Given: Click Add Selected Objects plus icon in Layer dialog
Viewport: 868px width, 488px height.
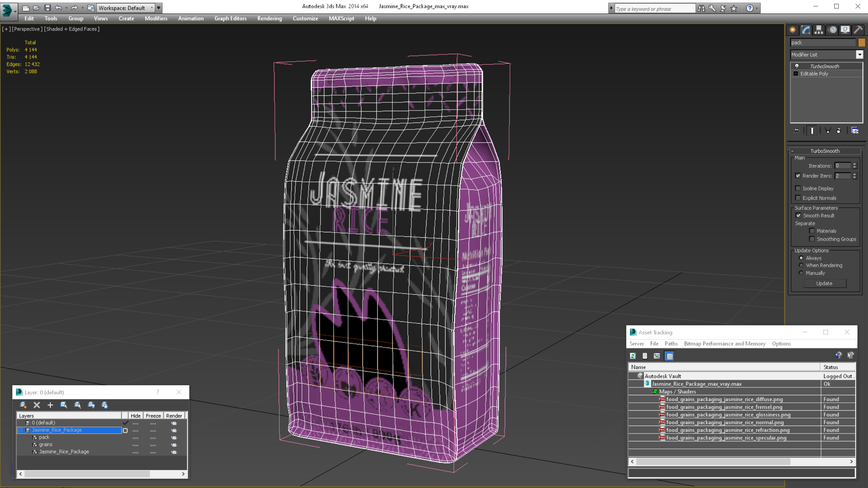Looking at the screenshot, I should (50, 405).
